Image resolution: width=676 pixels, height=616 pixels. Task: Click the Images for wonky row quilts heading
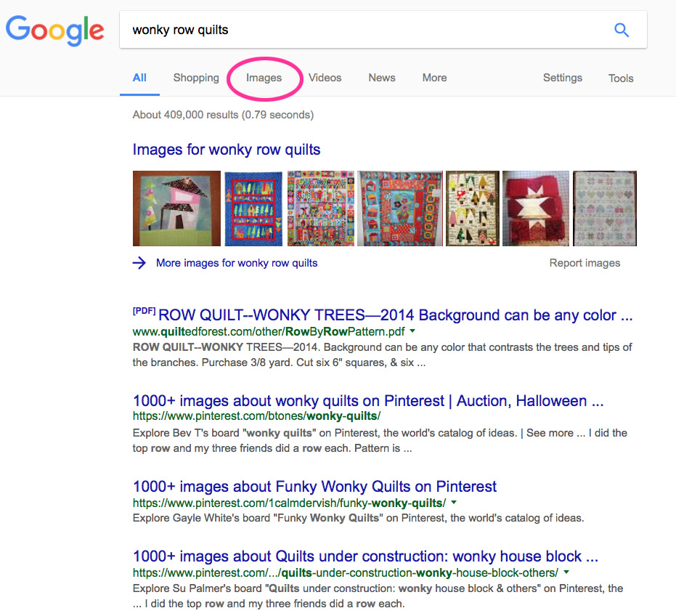click(227, 150)
